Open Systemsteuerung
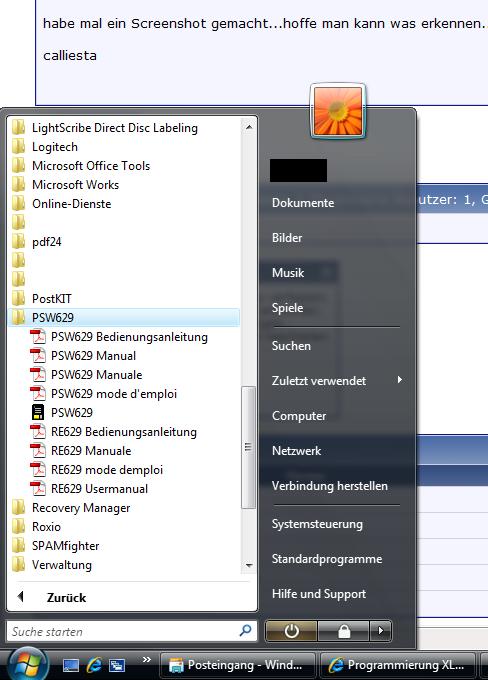The image size is (488, 680). (317, 524)
